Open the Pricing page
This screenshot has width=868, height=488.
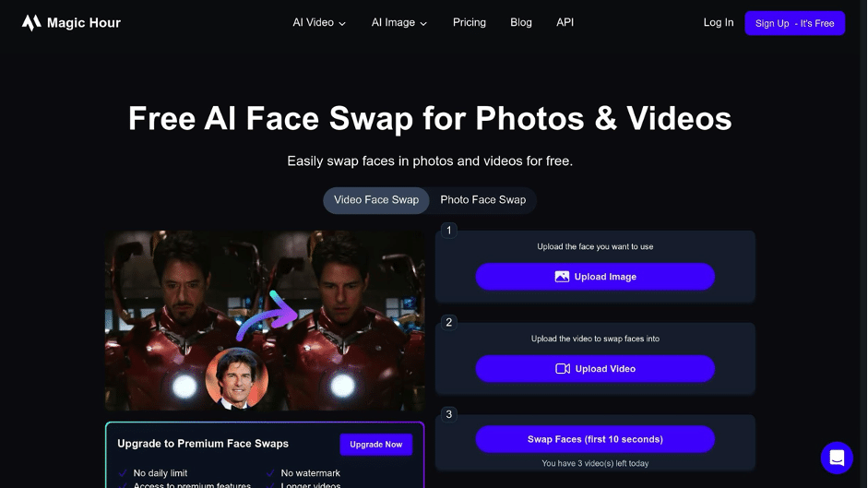469,23
